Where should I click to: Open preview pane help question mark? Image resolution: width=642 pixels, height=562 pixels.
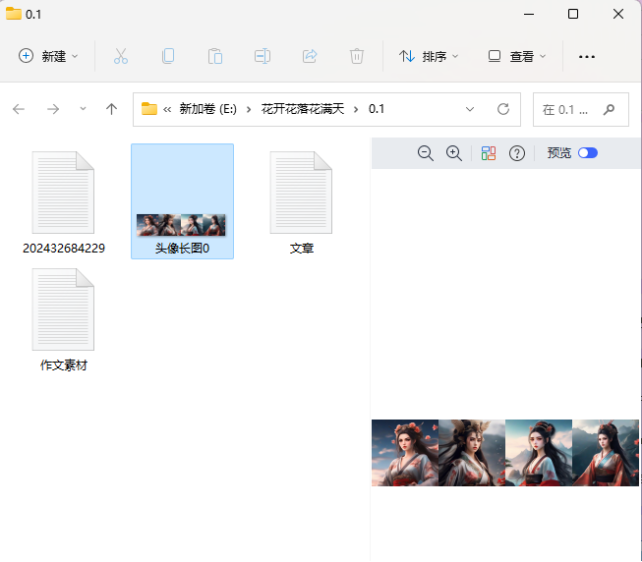[517, 153]
